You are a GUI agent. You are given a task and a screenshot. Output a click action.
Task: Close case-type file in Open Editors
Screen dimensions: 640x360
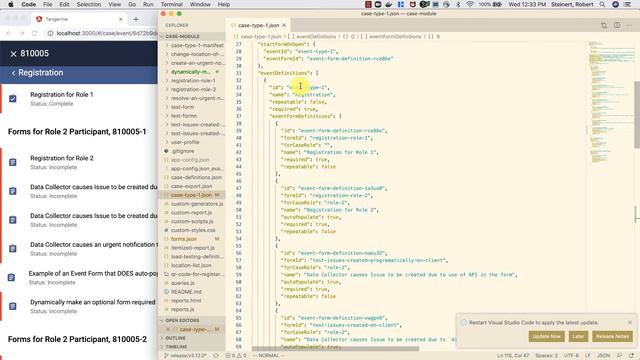click(167, 329)
